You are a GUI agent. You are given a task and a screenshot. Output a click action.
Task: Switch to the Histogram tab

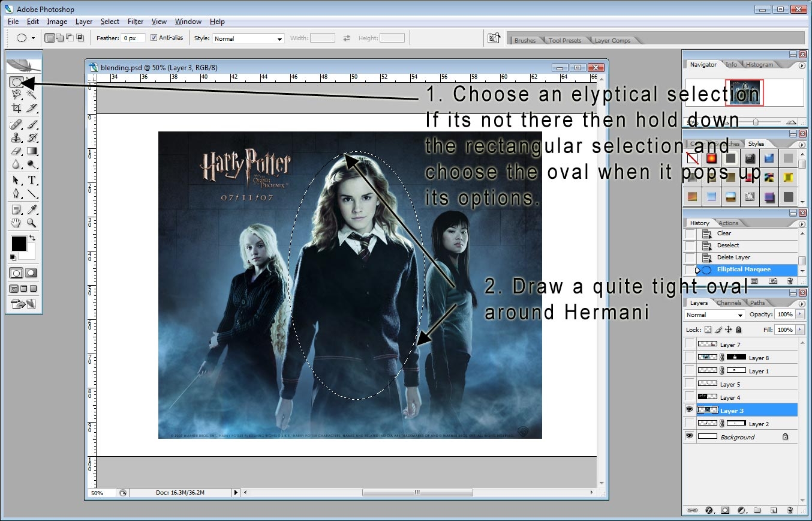(759, 64)
